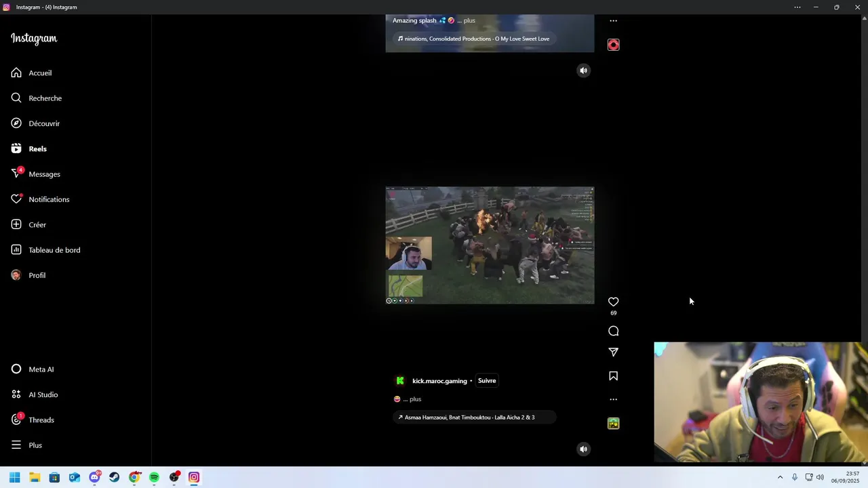The height and width of the screenshot is (488, 868).
Task: Click the red audio thumbnail of splash reel
Action: coord(613,45)
